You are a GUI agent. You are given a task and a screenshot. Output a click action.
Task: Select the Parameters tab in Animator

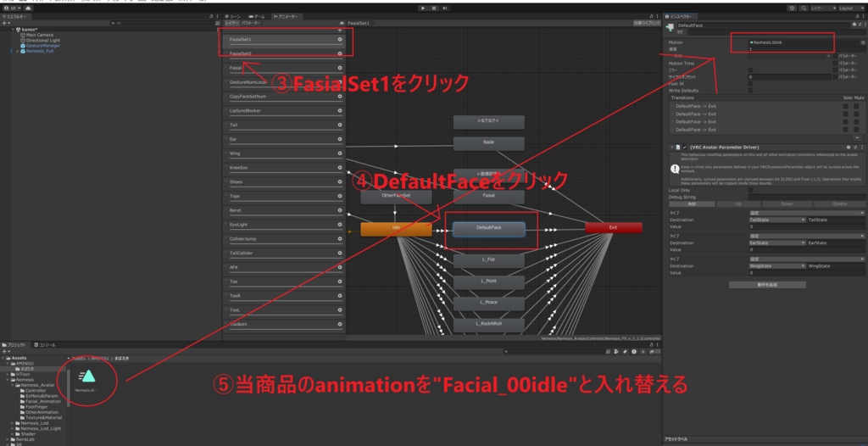[x=251, y=23]
